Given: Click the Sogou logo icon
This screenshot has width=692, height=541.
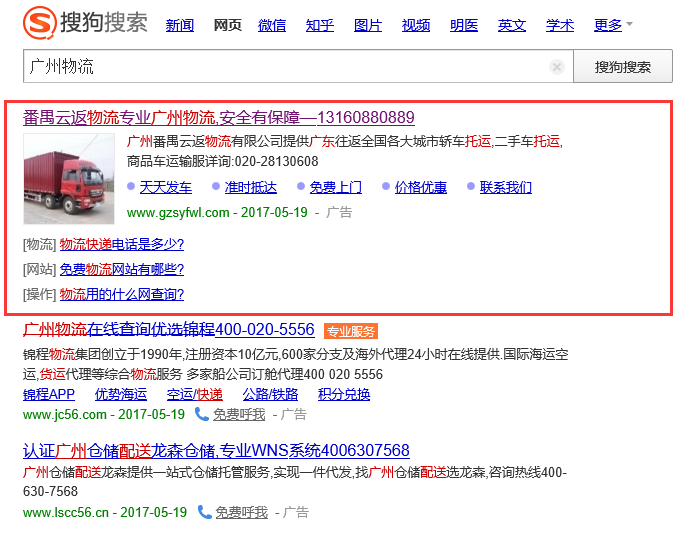Looking at the screenshot, I should tap(41, 23).
